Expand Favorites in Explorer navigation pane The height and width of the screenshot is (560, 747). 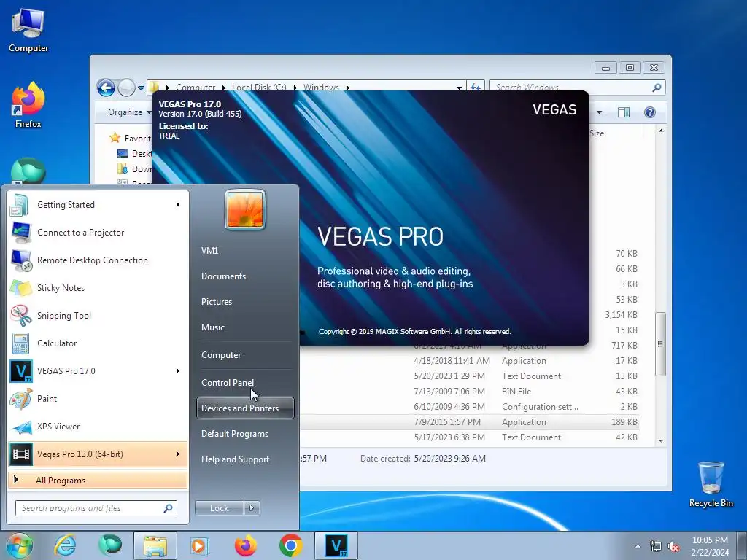coord(130,138)
